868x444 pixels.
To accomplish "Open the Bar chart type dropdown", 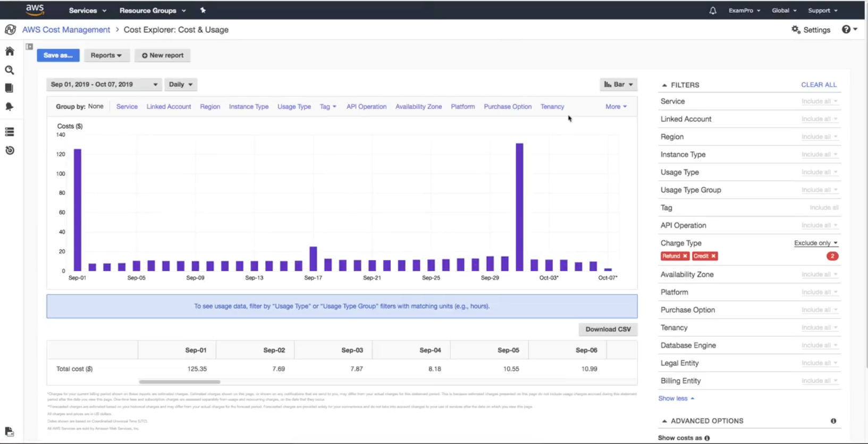I will pyautogui.click(x=619, y=85).
